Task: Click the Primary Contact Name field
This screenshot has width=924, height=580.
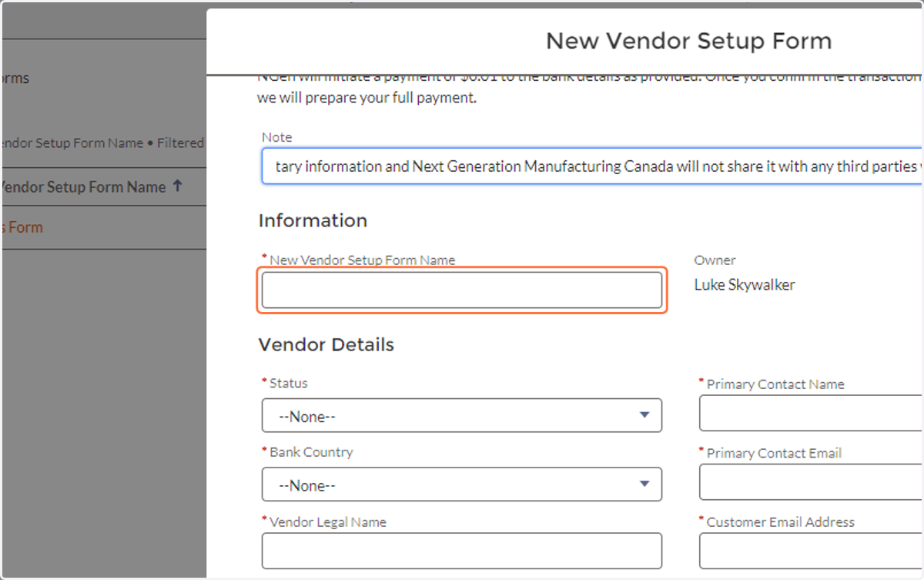Action: (x=812, y=414)
